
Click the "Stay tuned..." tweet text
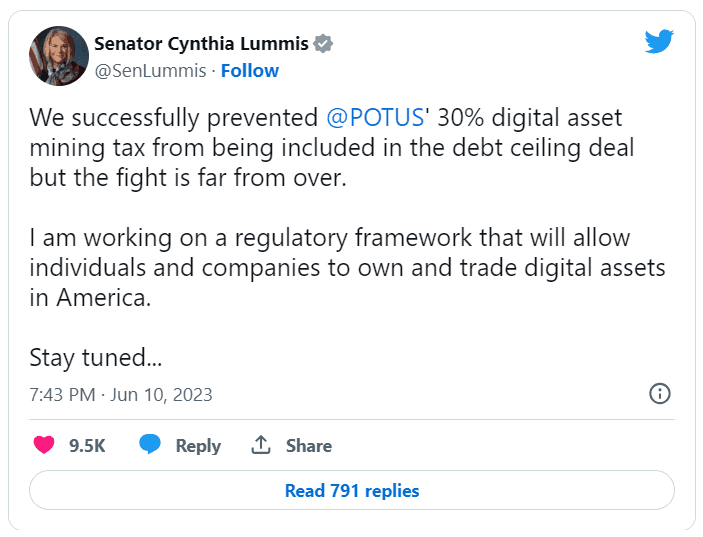tap(95, 357)
